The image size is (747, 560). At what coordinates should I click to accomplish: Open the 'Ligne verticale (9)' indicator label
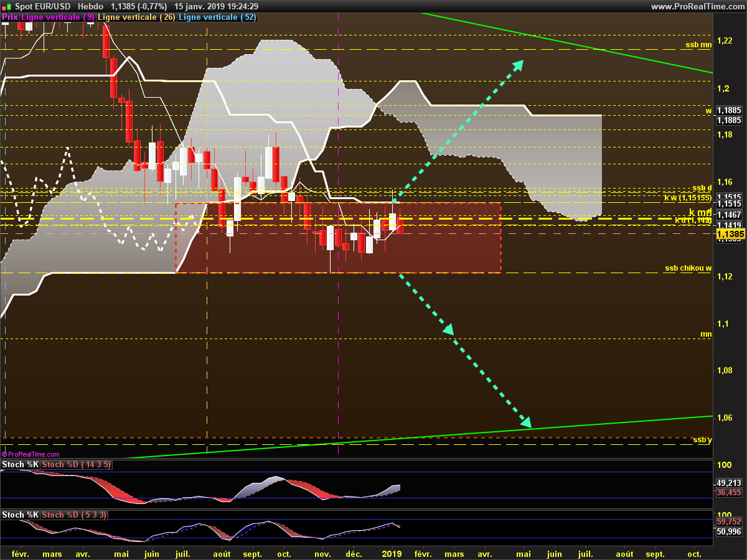coord(59,17)
